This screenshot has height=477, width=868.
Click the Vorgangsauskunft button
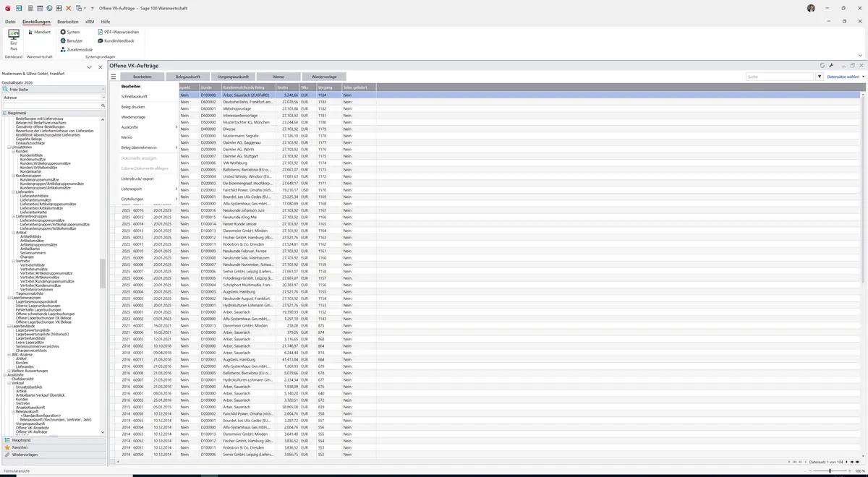[x=234, y=77]
